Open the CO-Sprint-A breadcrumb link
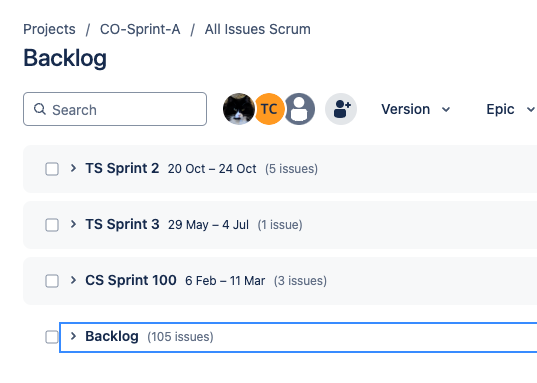The image size is (537, 383). point(140,29)
